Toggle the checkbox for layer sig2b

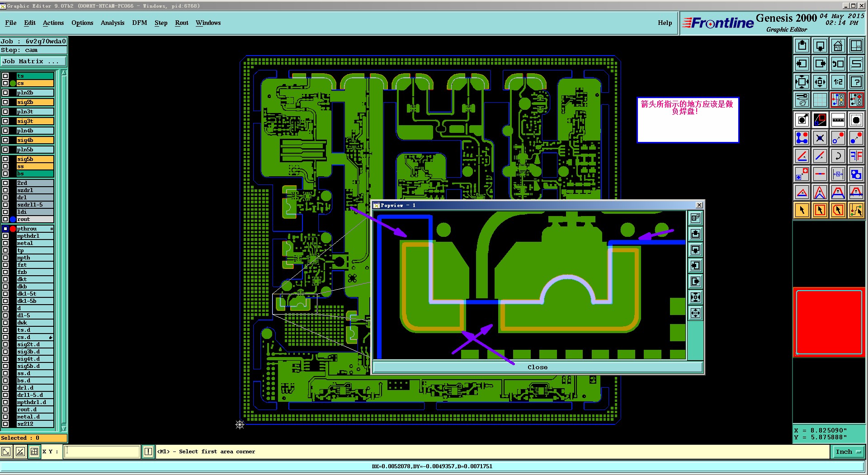(5, 102)
